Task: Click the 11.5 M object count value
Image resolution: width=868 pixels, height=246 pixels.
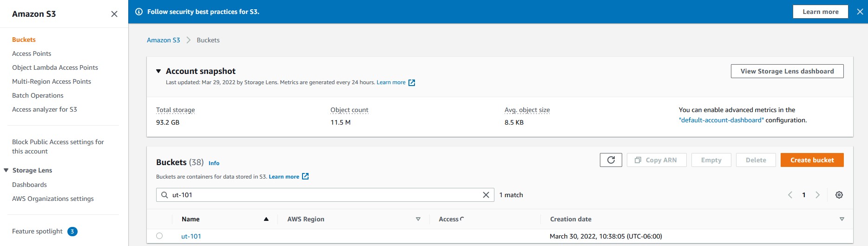Action: (341, 122)
